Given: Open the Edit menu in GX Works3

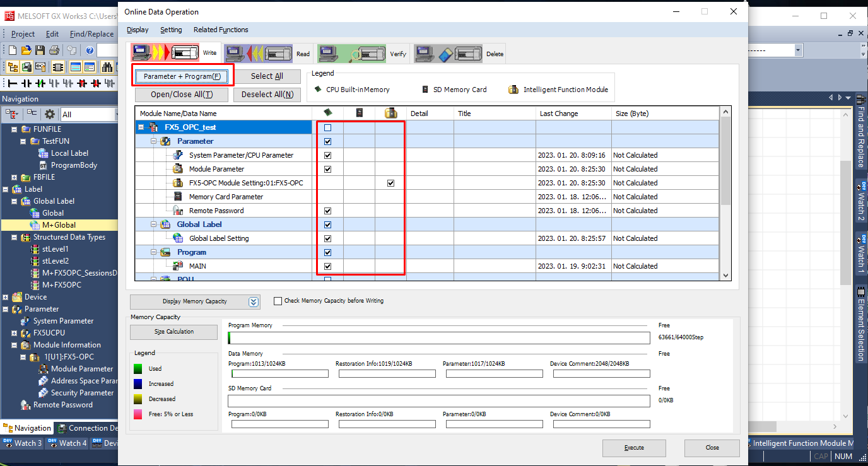Looking at the screenshot, I should (52, 34).
